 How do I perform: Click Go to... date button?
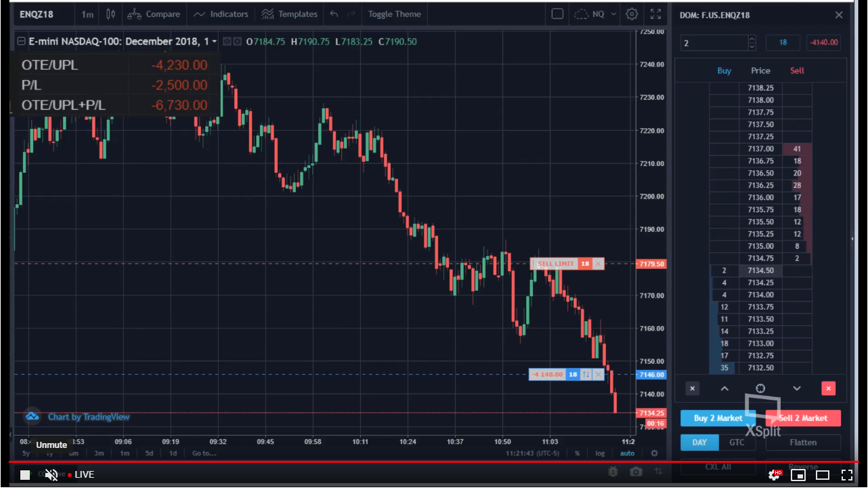click(204, 453)
